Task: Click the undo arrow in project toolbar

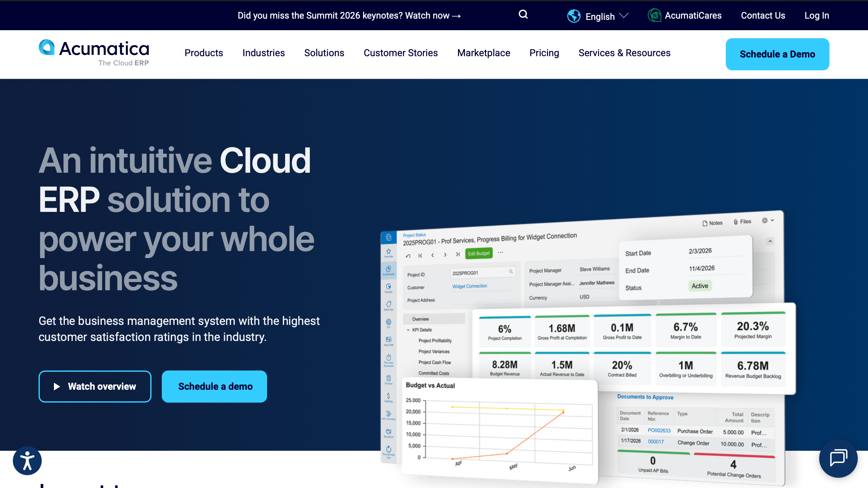Action: pos(408,256)
